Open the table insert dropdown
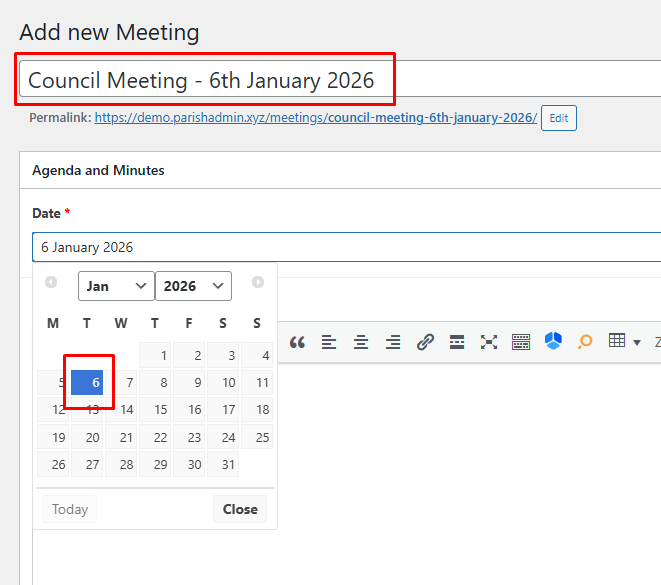 point(624,342)
